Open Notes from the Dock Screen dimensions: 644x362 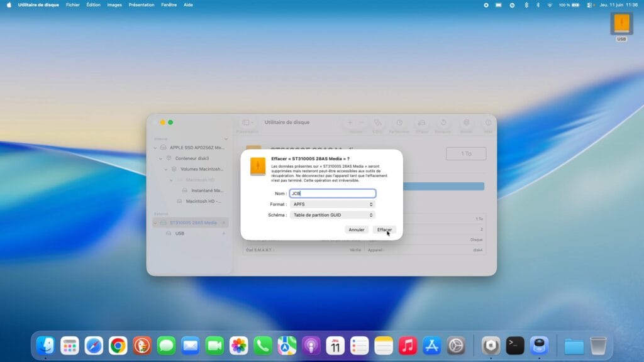coord(384,346)
